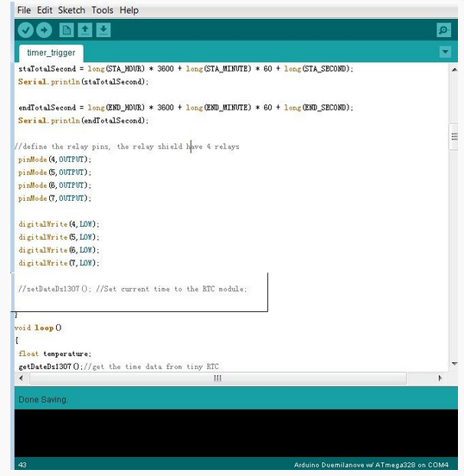Open the Edit menu
The height and width of the screenshot is (476, 464).
(x=45, y=10)
